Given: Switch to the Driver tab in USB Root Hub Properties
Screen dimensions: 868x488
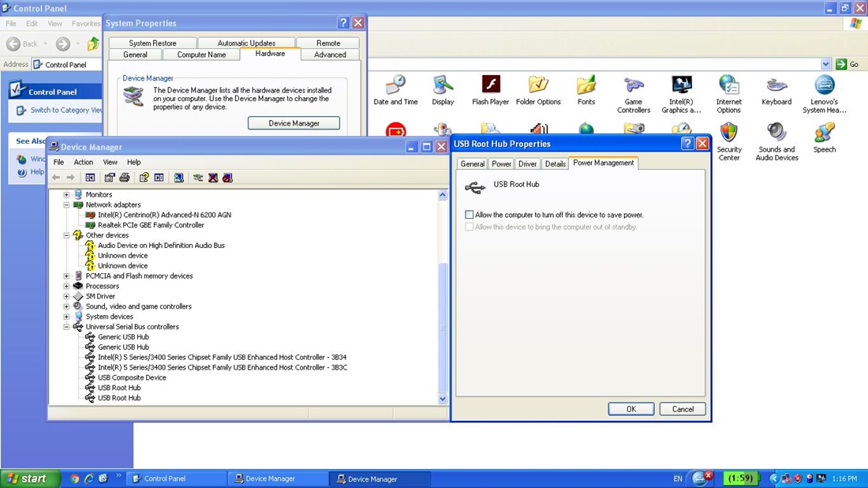Looking at the screenshot, I should point(528,164).
